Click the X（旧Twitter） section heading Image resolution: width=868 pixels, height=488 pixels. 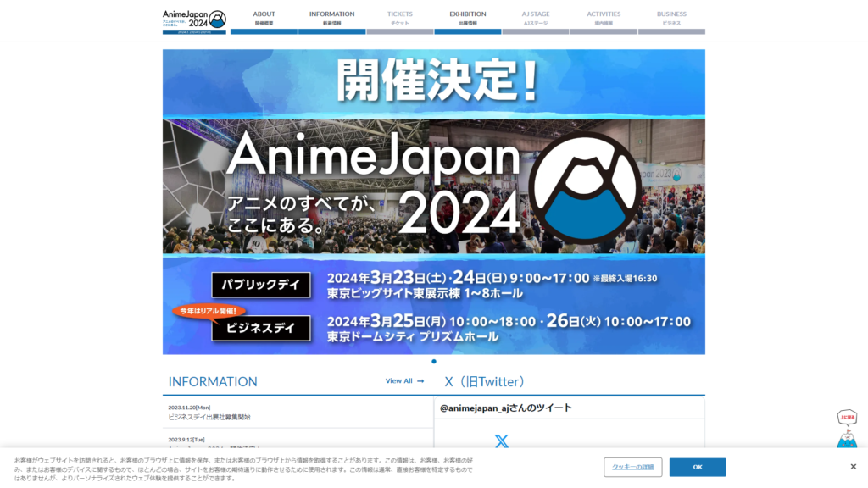pos(484,382)
